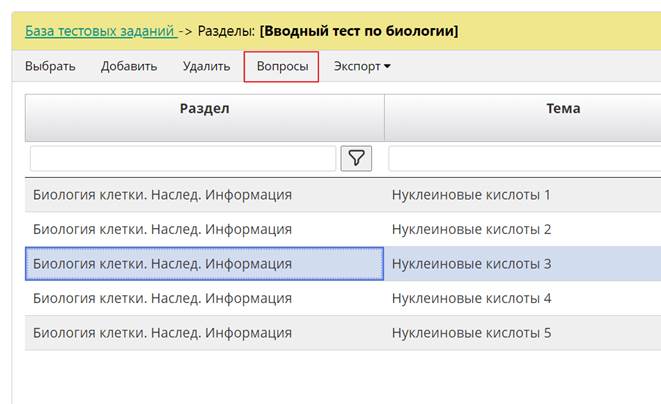Click the filter funnel icon in Раздел column
The width and height of the screenshot is (661, 404).
tap(357, 158)
